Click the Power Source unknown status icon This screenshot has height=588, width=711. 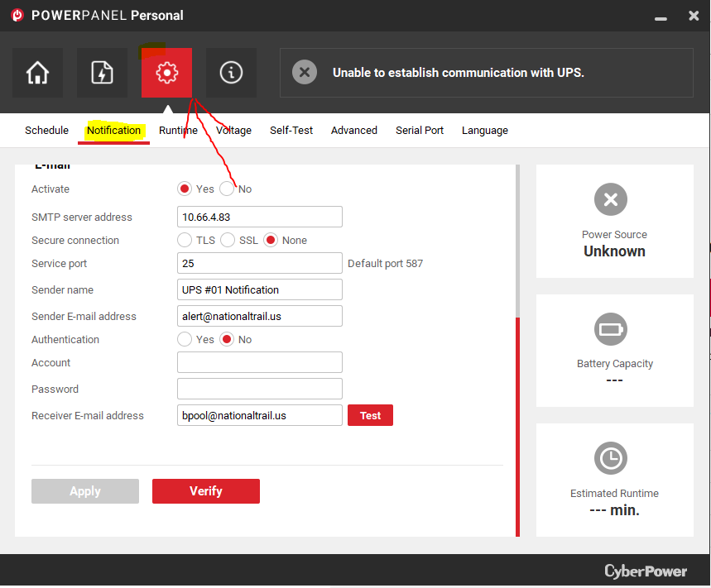pyautogui.click(x=611, y=199)
